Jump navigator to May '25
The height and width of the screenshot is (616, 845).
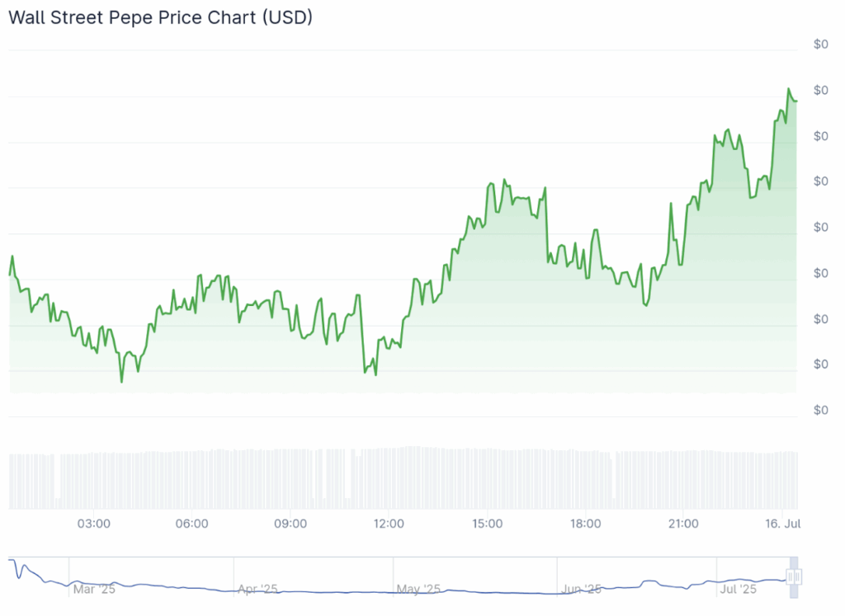418,589
